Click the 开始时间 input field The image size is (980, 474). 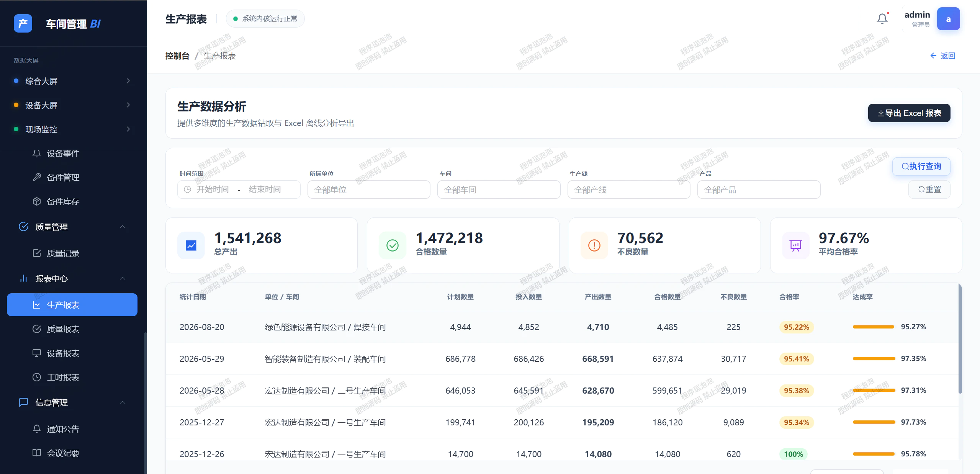tap(213, 190)
